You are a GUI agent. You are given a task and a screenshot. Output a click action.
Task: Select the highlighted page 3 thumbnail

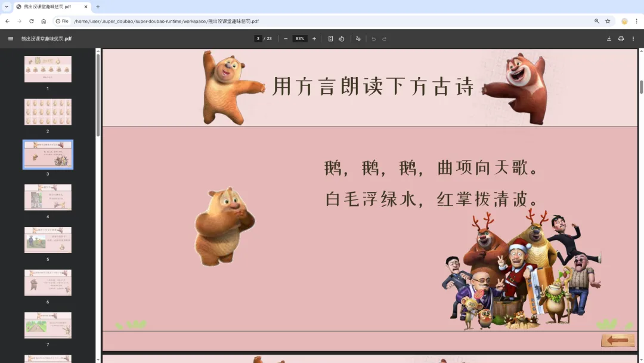point(48,155)
